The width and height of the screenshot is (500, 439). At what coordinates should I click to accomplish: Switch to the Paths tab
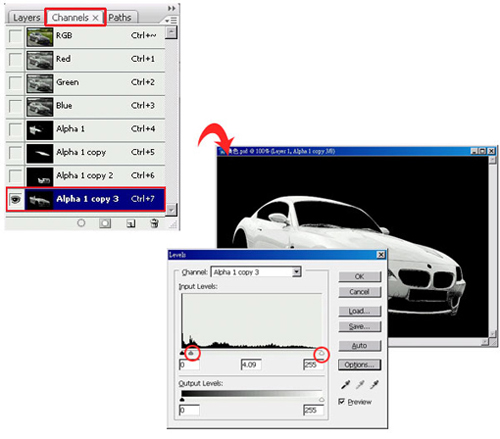120,18
